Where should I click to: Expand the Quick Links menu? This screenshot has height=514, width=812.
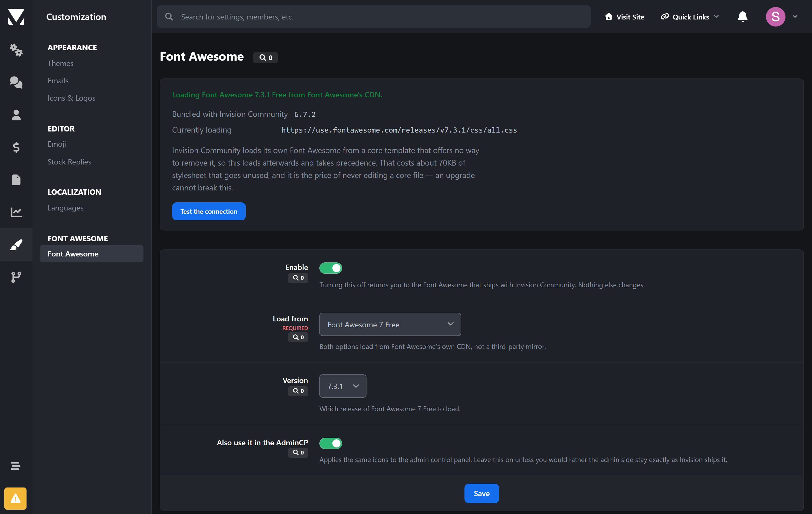coord(690,17)
